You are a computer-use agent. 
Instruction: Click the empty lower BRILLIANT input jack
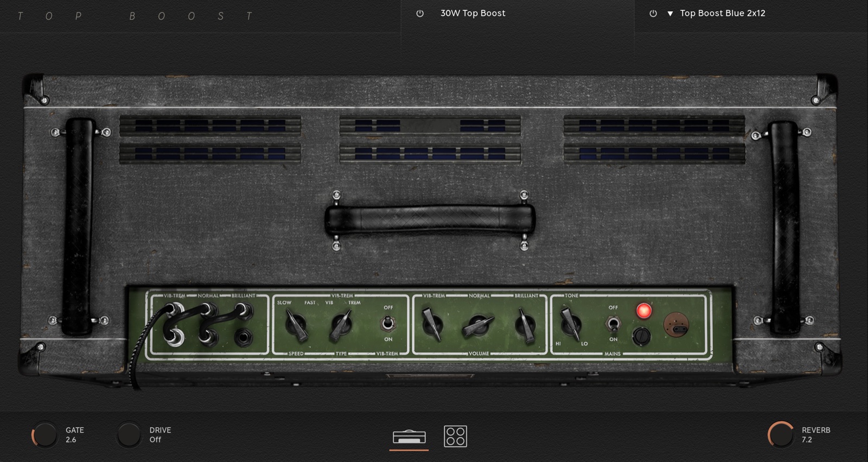[x=244, y=337]
